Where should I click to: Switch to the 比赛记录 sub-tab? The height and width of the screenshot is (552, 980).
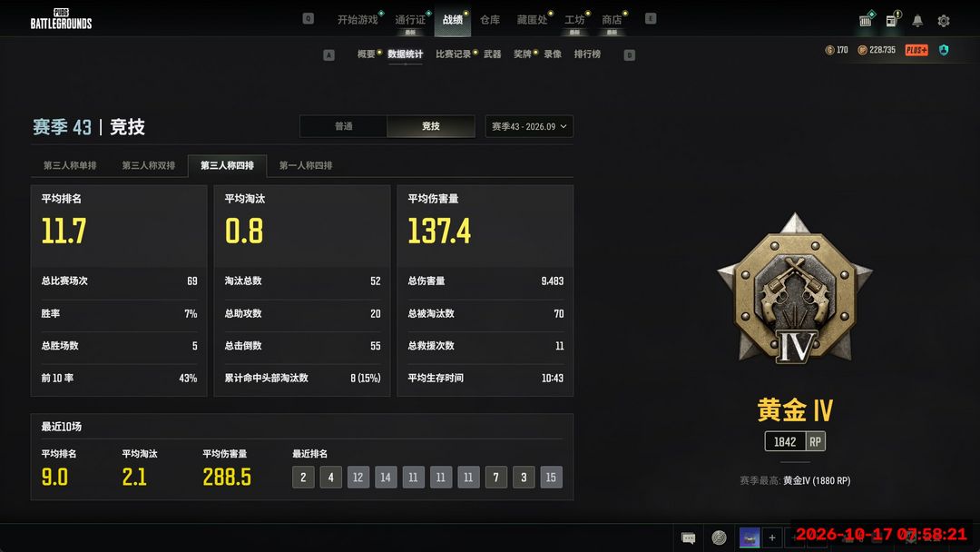click(x=453, y=54)
